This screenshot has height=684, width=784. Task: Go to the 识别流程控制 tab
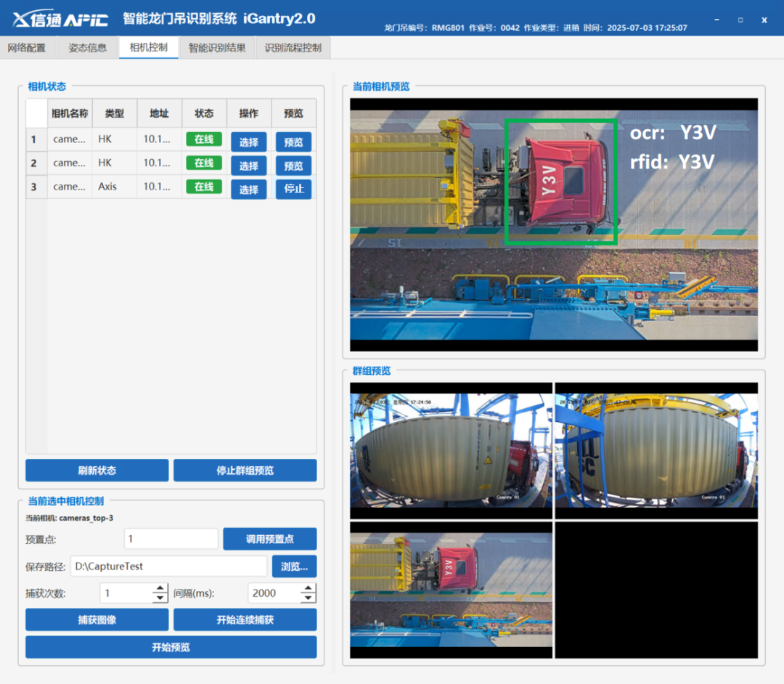pos(293,48)
